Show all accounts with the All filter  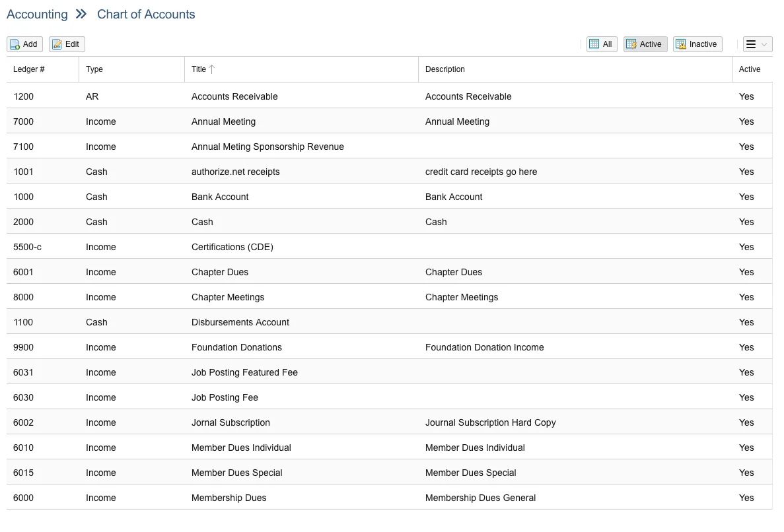click(601, 44)
